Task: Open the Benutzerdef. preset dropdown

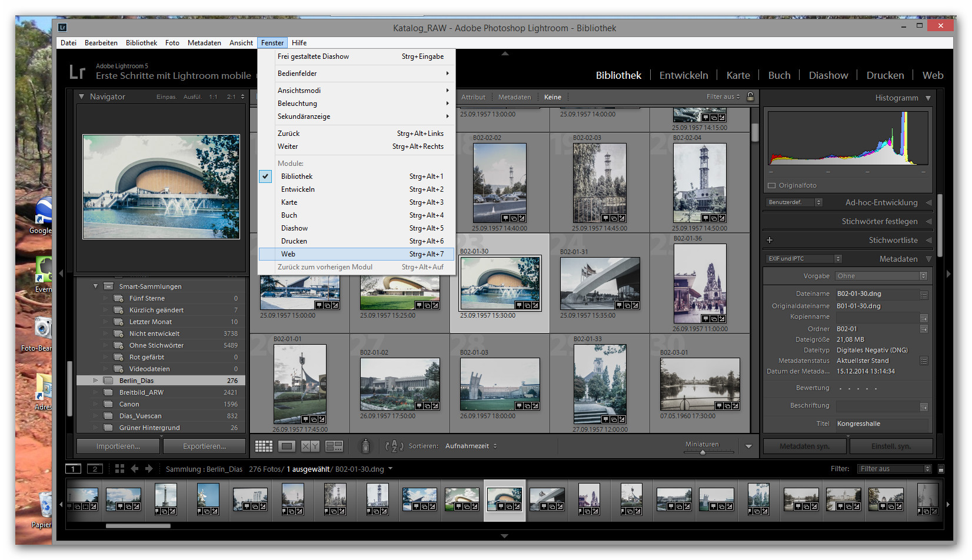Action: pyautogui.click(x=794, y=202)
